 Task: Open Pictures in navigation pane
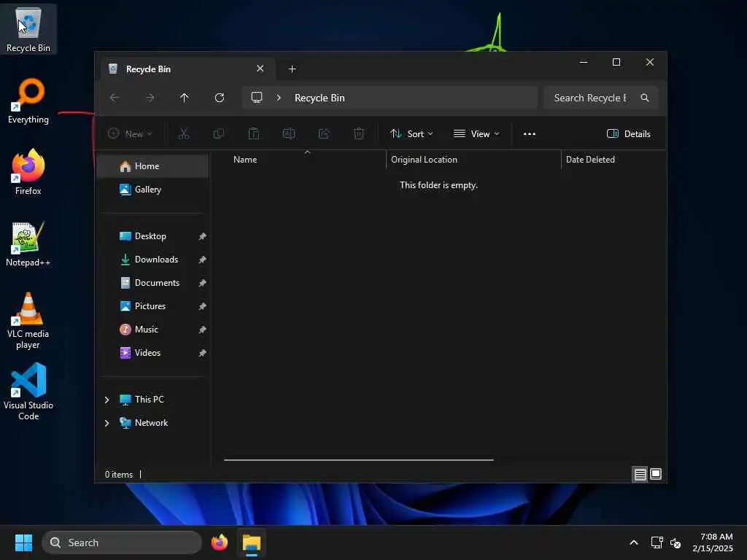click(x=152, y=306)
